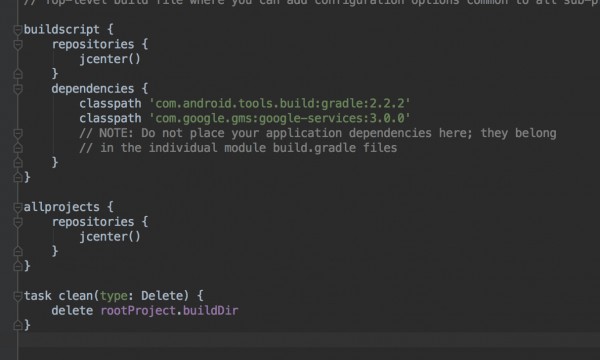Image resolution: width=600 pixels, height=360 pixels.
Task: Collapse the dependencies block fold marker
Action: point(18,89)
